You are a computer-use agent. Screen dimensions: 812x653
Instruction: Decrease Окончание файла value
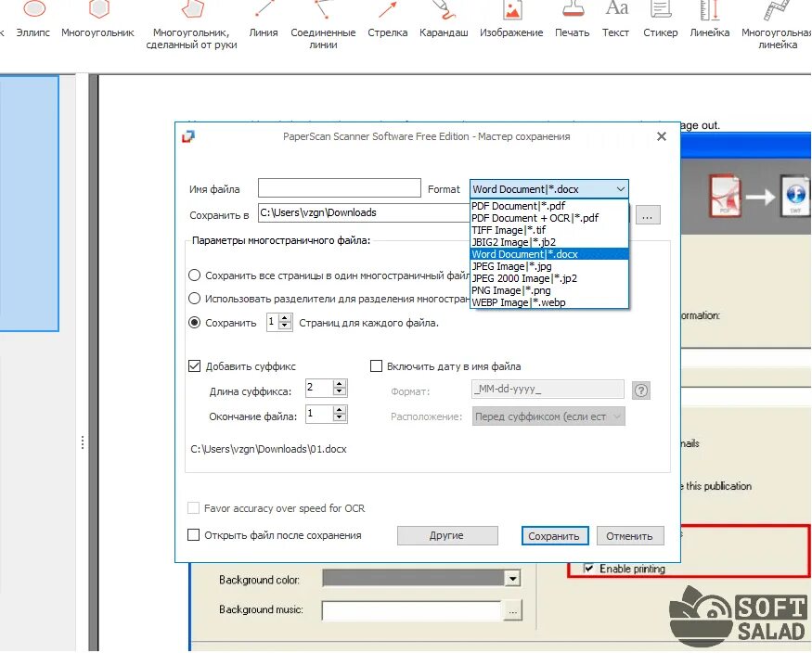coord(340,418)
